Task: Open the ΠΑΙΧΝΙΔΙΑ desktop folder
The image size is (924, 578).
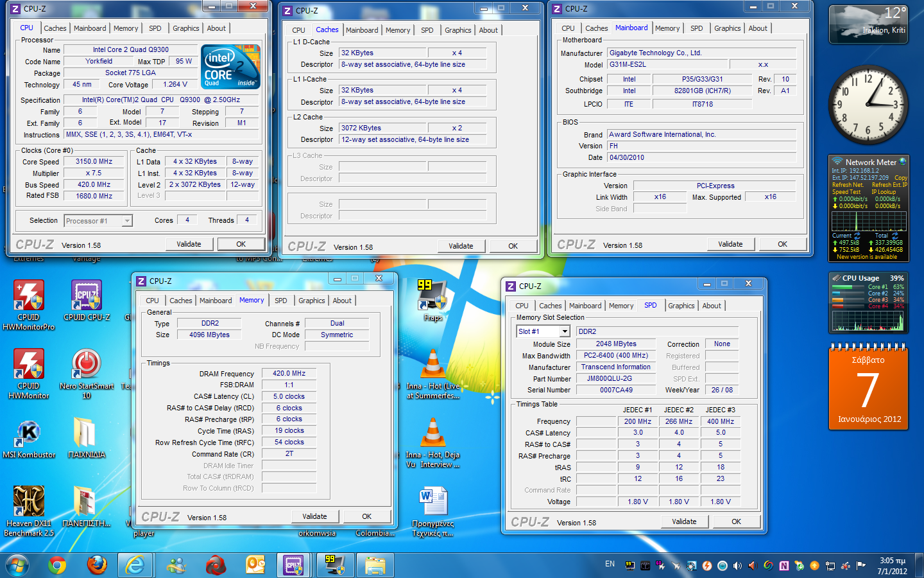Action: click(87, 438)
